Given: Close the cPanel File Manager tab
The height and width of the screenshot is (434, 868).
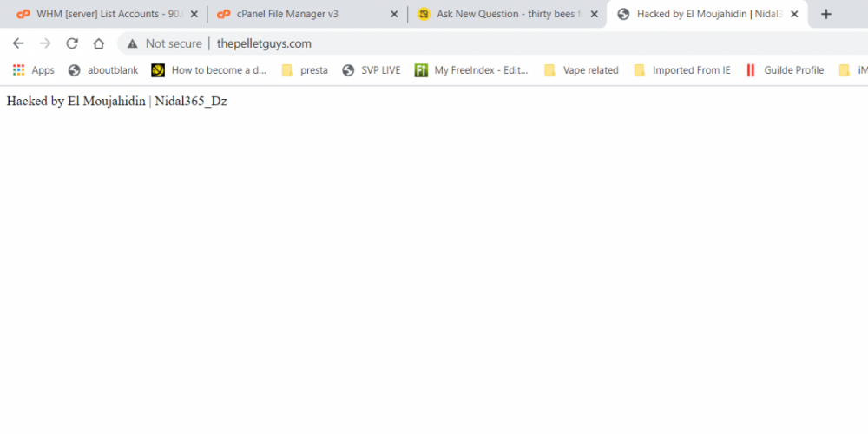Looking at the screenshot, I should (394, 14).
